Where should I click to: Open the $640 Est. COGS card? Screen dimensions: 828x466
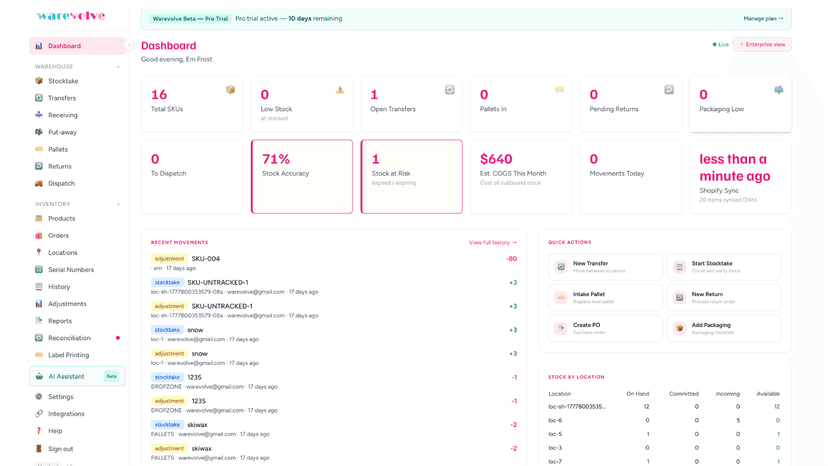coord(521,176)
